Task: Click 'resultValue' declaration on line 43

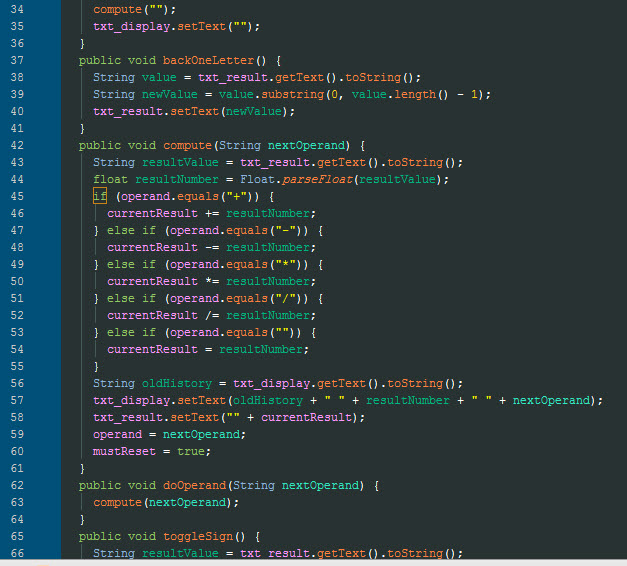Action: coord(180,162)
